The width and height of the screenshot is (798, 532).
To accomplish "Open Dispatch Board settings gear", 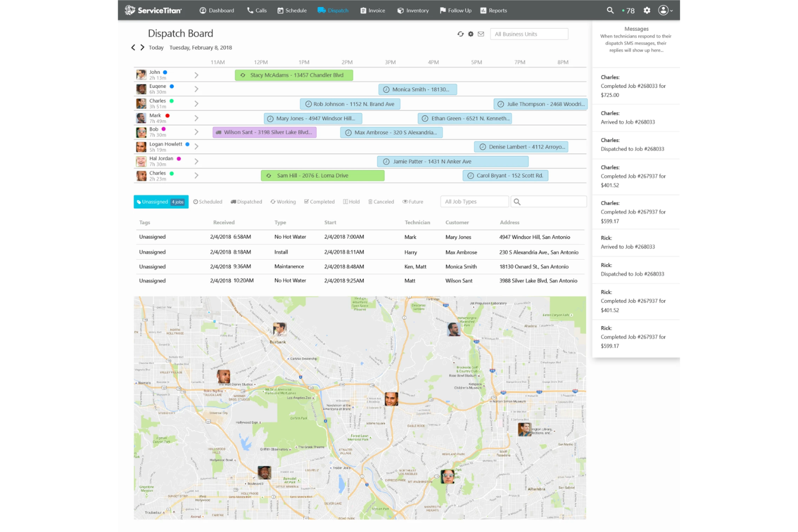I will click(471, 33).
